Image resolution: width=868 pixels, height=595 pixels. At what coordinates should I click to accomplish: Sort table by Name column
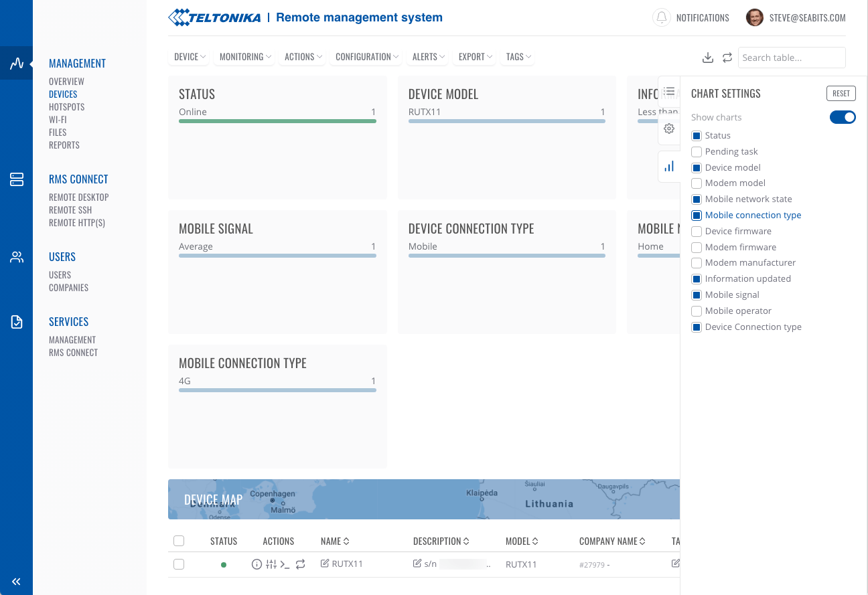(x=335, y=541)
